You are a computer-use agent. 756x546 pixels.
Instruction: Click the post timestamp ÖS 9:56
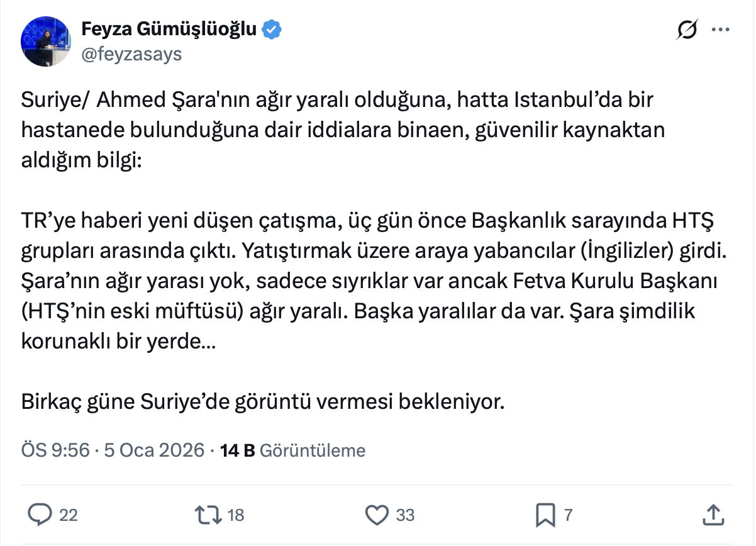point(55,450)
